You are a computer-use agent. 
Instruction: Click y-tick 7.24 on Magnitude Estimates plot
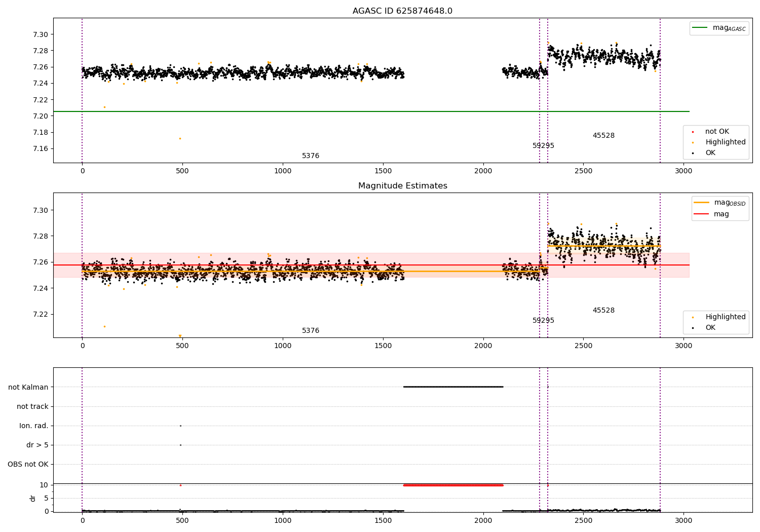point(41,288)
